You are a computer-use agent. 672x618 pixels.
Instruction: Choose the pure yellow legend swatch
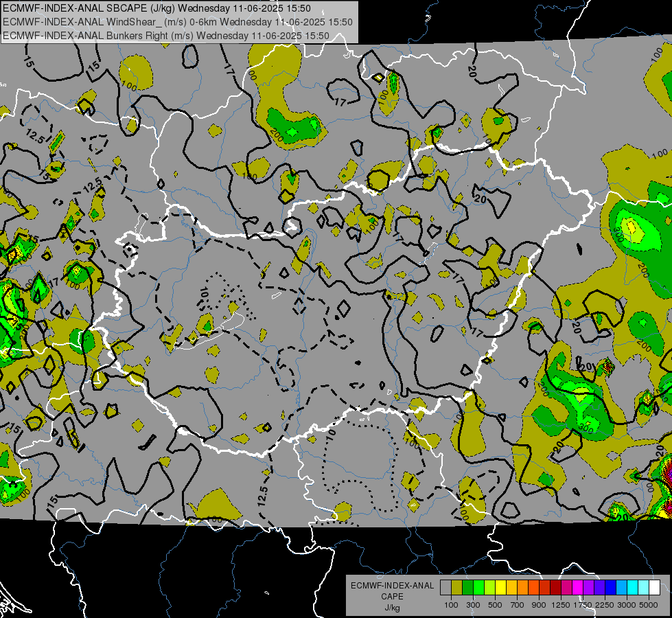[x=500, y=587]
